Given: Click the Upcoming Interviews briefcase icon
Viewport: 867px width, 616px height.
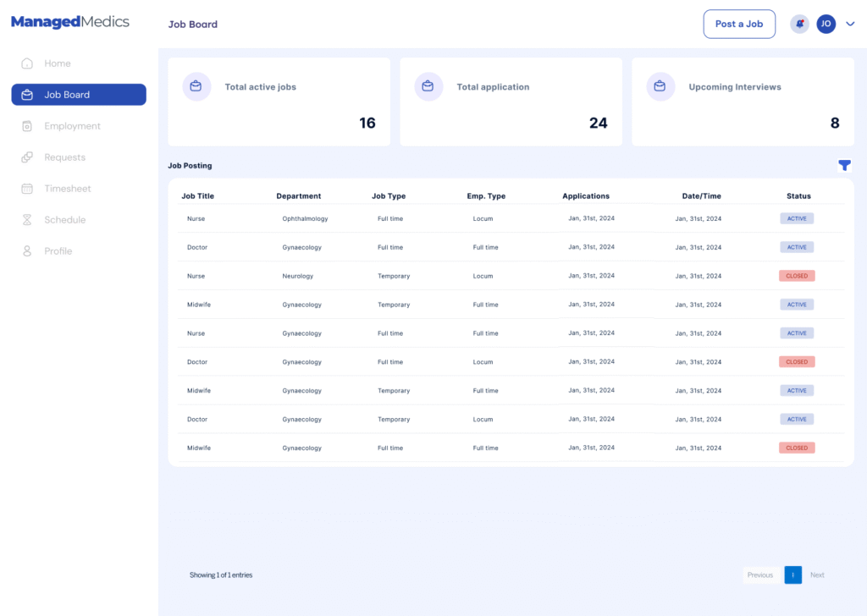Looking at the screenshot, I should point(660,86).
